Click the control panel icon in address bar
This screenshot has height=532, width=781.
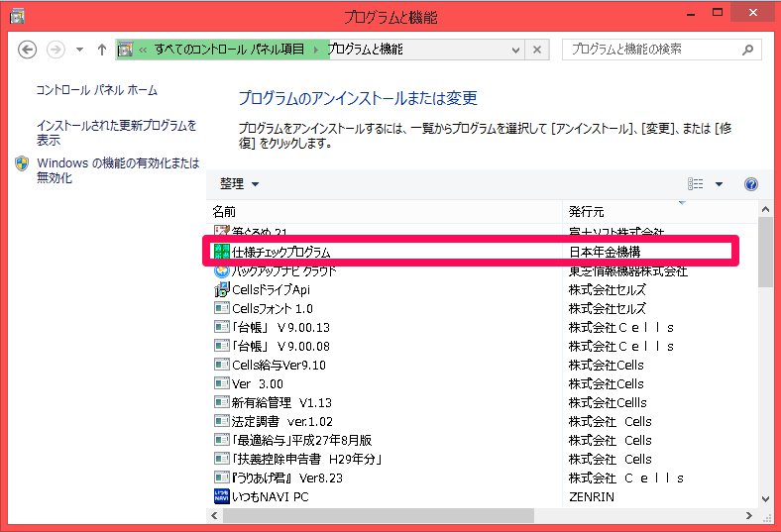[125, 50]
